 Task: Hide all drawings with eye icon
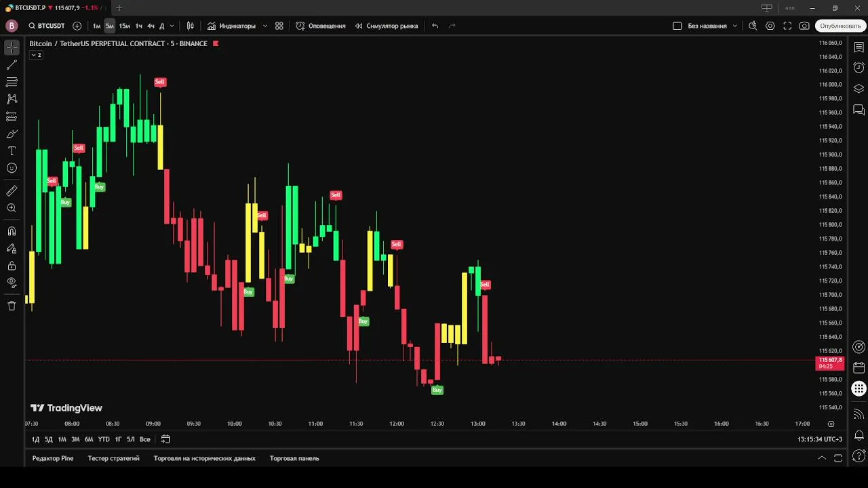[x=12, y=283]
